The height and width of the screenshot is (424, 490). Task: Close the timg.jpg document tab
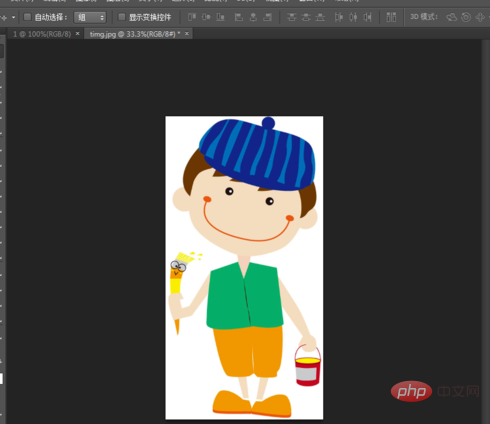click(x=187, y=34)
